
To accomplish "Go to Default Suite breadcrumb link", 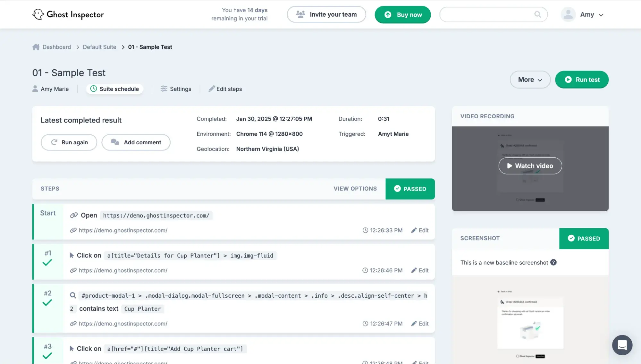I will point(99,47).
